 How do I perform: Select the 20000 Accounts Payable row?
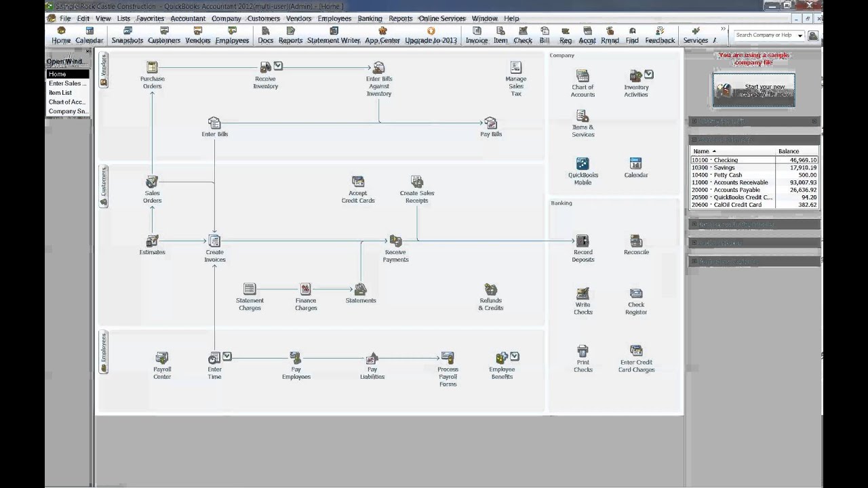pos(754,190)
